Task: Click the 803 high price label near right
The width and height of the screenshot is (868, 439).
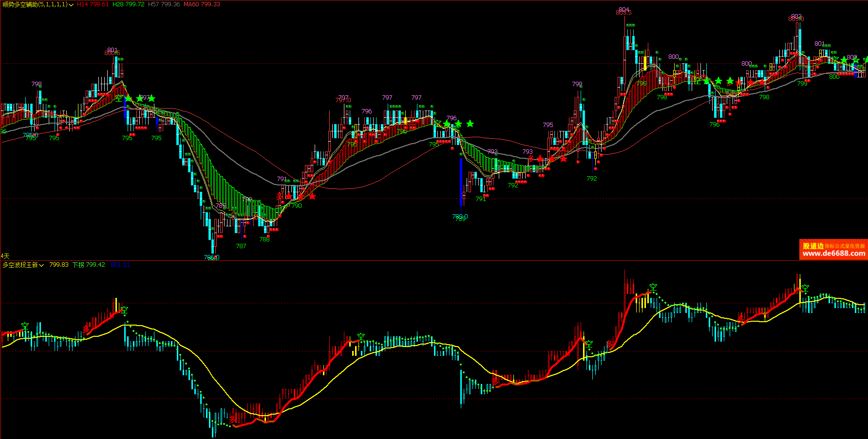Action: click(x=796, y=17)
